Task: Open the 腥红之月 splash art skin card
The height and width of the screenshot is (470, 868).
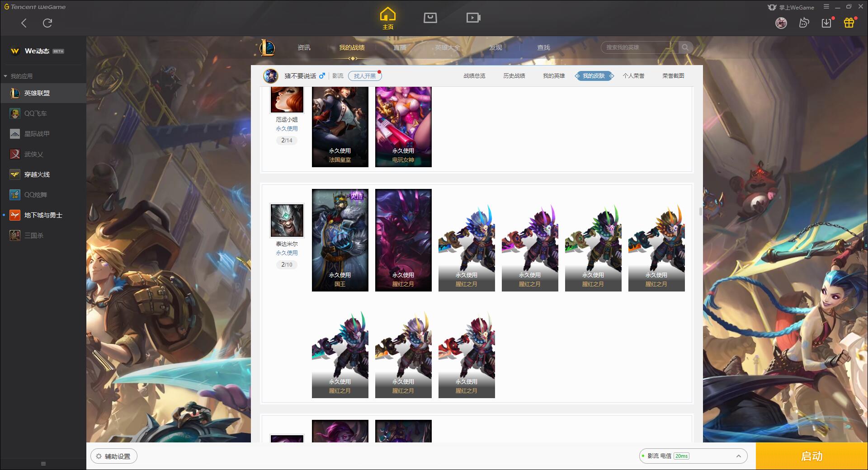Action: tap(403, 240)
